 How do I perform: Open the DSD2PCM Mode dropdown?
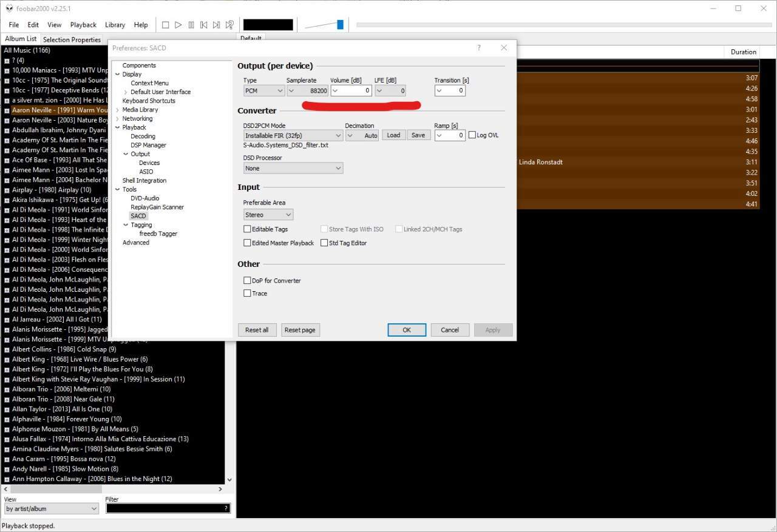click(x=293, y=135)
